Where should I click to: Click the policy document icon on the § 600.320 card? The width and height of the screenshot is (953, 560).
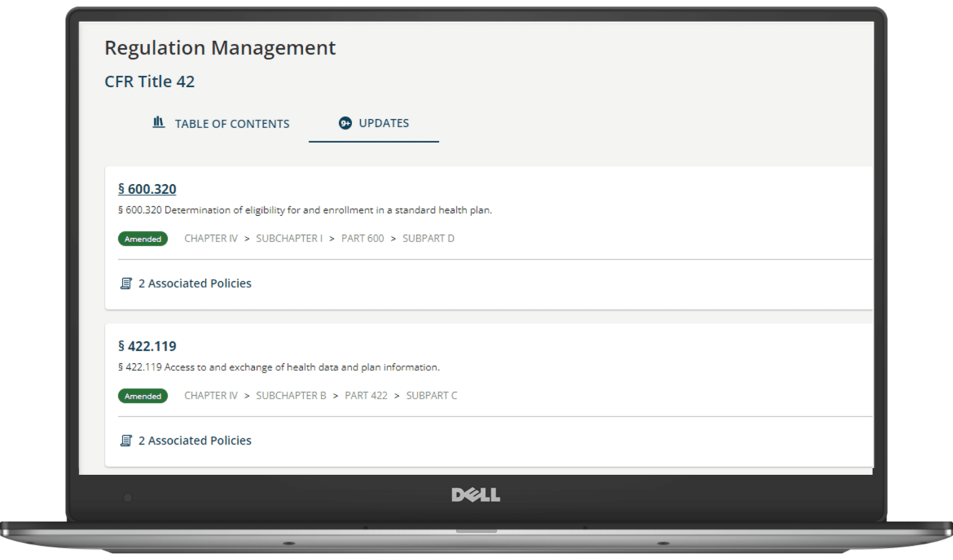point(125,282)
